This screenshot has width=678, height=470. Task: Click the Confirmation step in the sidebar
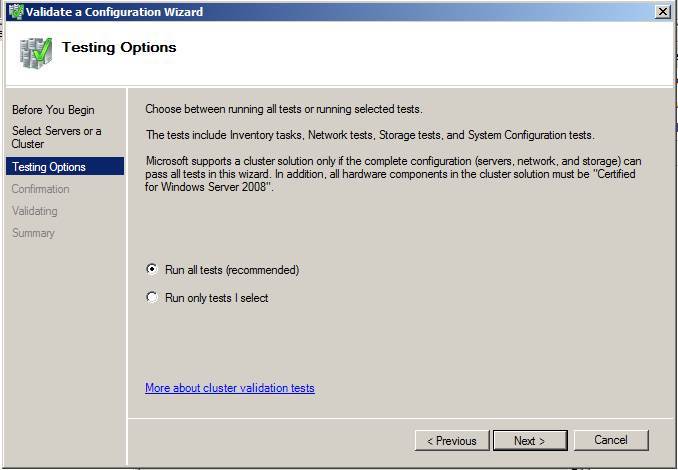point(41,189)
